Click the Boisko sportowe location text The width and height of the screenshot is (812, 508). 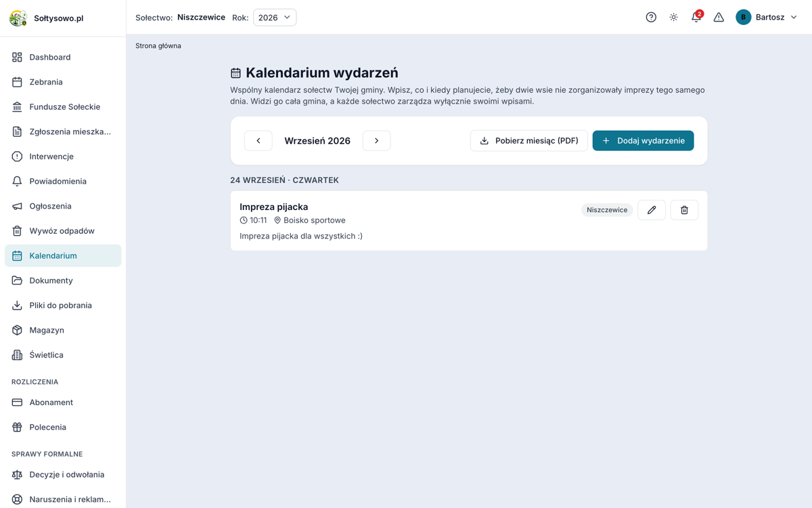pos(315,220)
